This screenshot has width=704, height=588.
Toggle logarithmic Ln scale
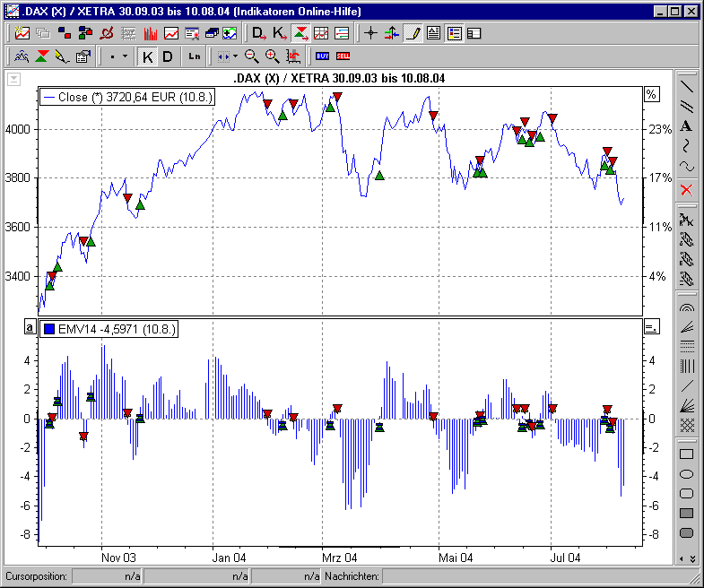tap(195, 56)
